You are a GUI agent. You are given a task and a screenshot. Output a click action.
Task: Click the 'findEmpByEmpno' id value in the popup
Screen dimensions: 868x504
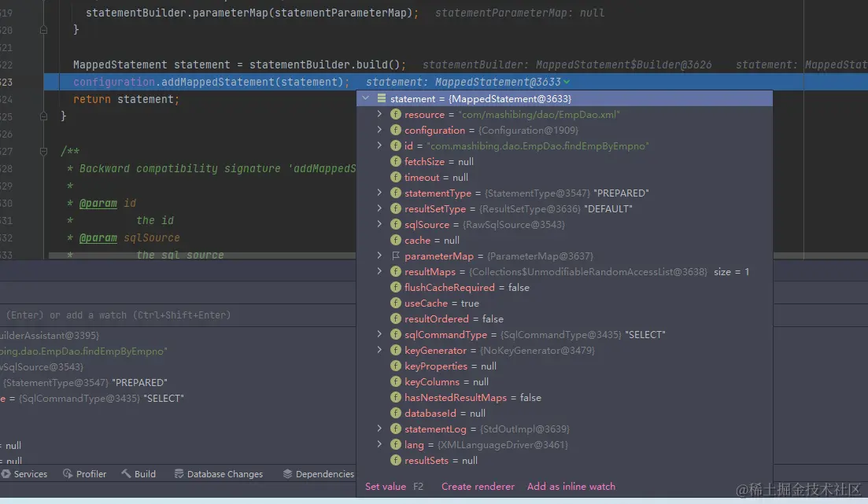[x=537, y=146]
